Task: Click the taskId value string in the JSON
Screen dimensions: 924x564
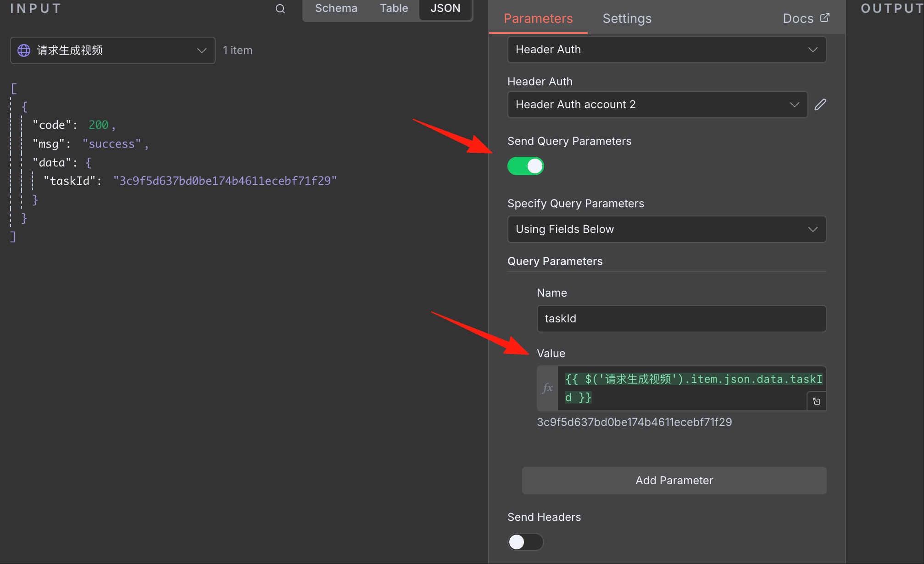Action: 225,181
